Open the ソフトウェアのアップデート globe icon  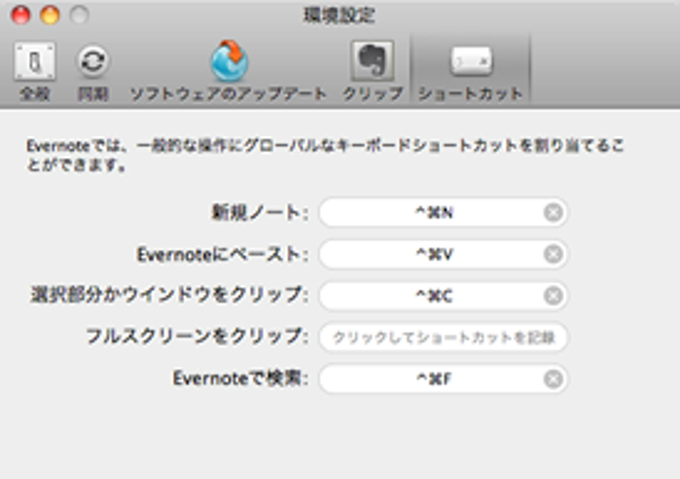point(229,61)
